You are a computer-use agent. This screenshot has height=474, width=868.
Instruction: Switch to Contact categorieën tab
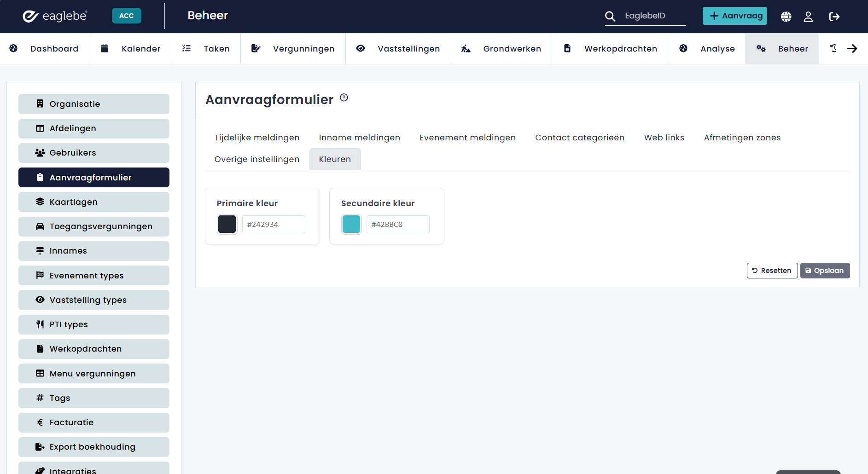tap(580, 138)
